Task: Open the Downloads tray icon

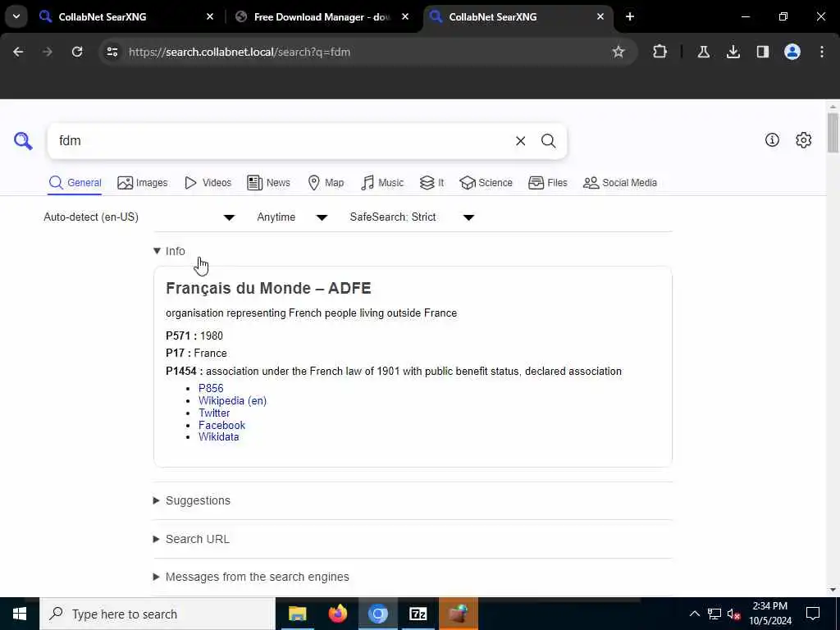Action: click(733, 52)
